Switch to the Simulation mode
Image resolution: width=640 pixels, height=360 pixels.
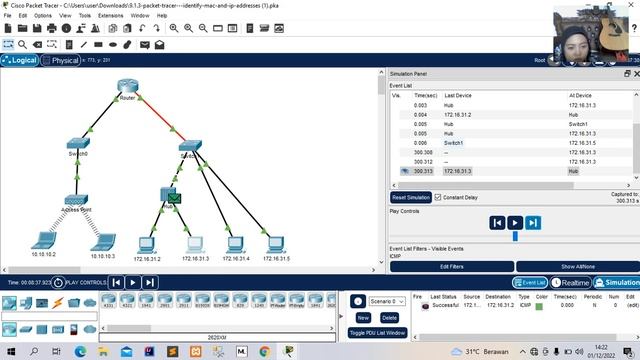click(x=617, y=282)
